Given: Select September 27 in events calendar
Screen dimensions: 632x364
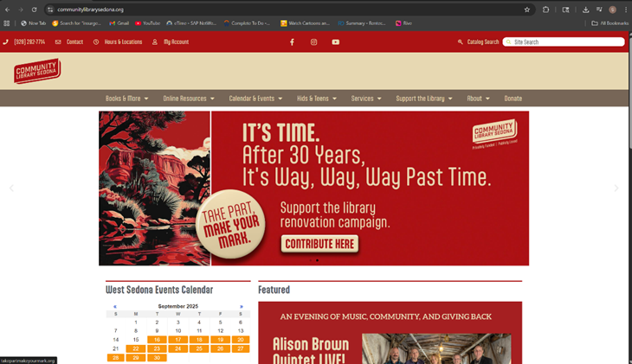Looking at the screenshot, I should click(241, 348).
